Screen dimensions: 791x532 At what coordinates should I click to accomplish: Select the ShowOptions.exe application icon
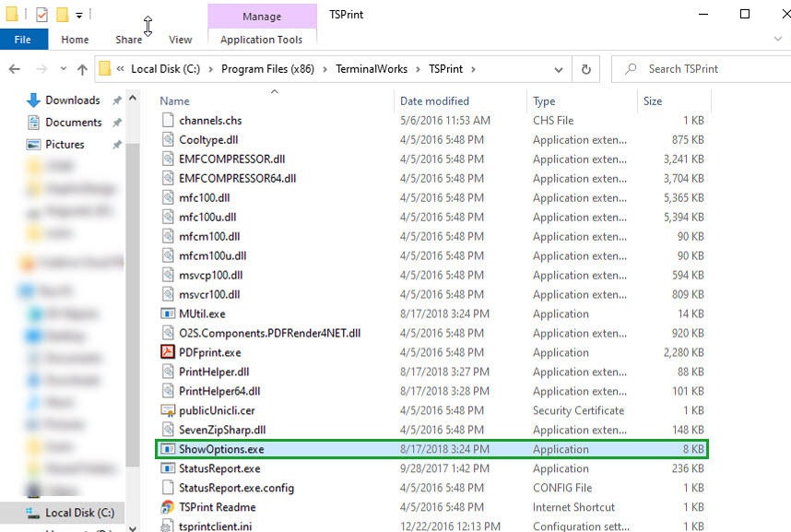[x=168, y=449]
